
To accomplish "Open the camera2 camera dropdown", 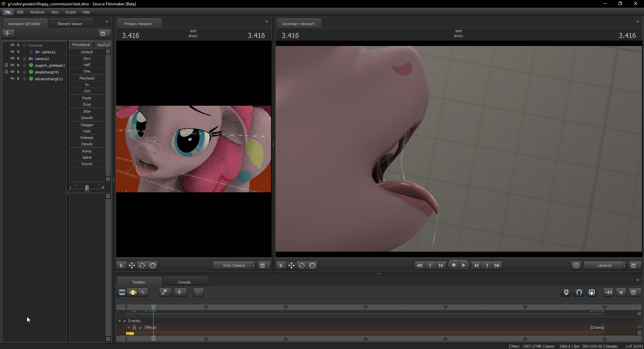I will 605,265.
